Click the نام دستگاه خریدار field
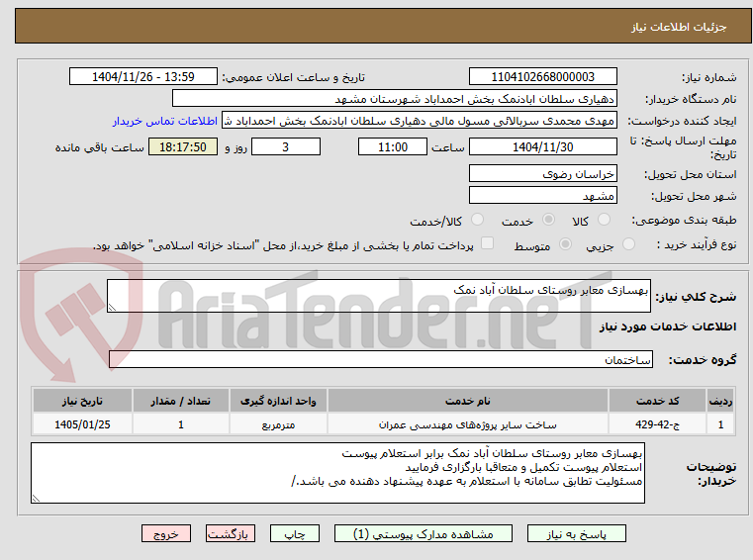753x560 pixels. click(394, 99)
